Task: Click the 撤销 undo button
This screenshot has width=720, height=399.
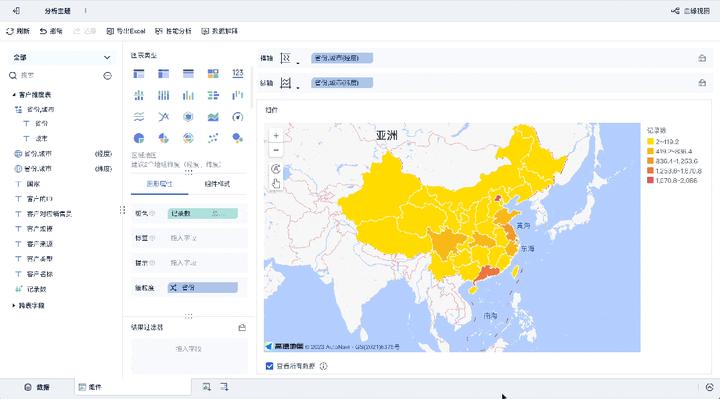Action: [51, 31]
